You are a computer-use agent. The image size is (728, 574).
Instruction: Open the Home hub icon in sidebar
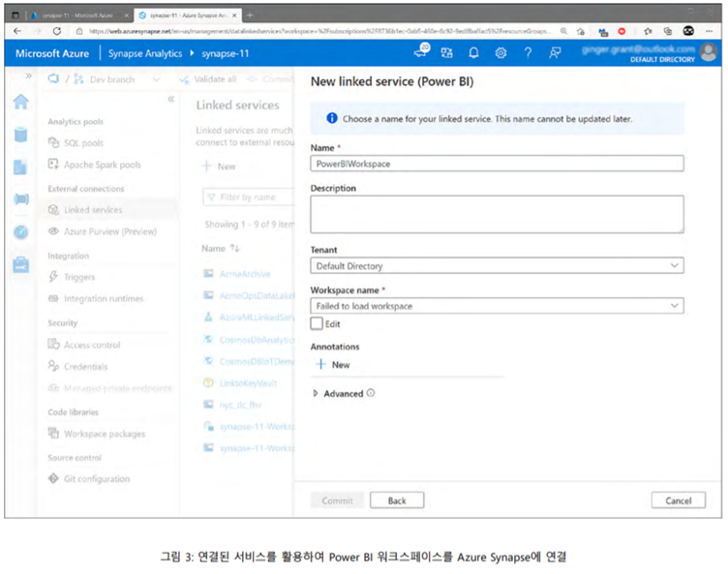click(x=21, y=102)
